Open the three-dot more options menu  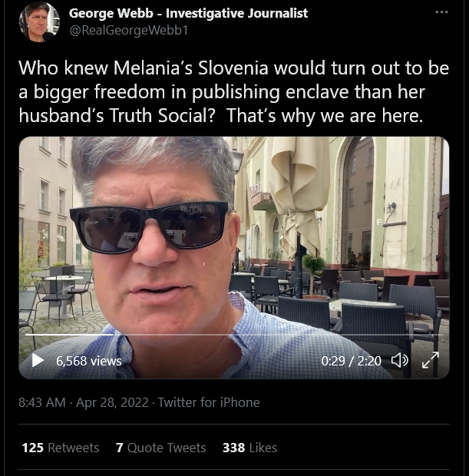point(441,12)
